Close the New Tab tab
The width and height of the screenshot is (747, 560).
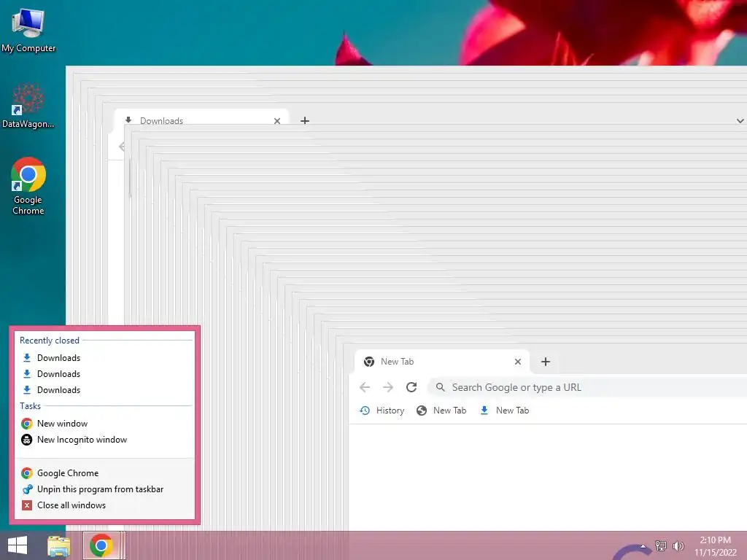point(518,362)
